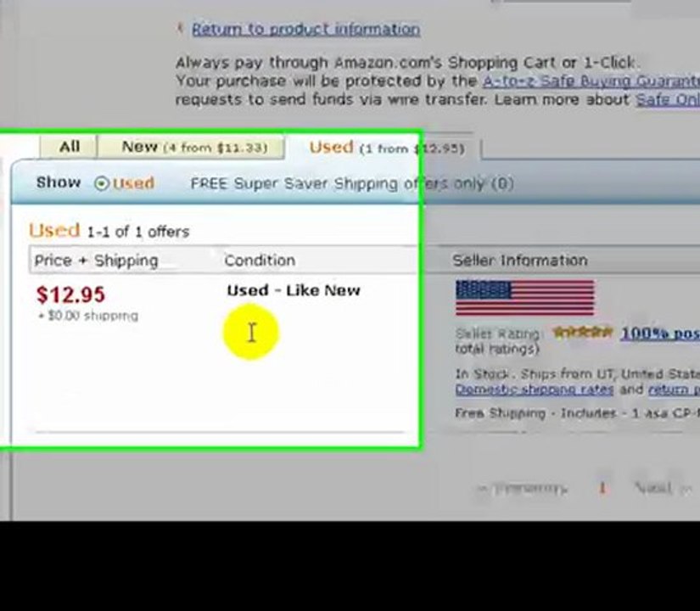Click the Condition column header
700x611 pixels.
tap(260, 261)
